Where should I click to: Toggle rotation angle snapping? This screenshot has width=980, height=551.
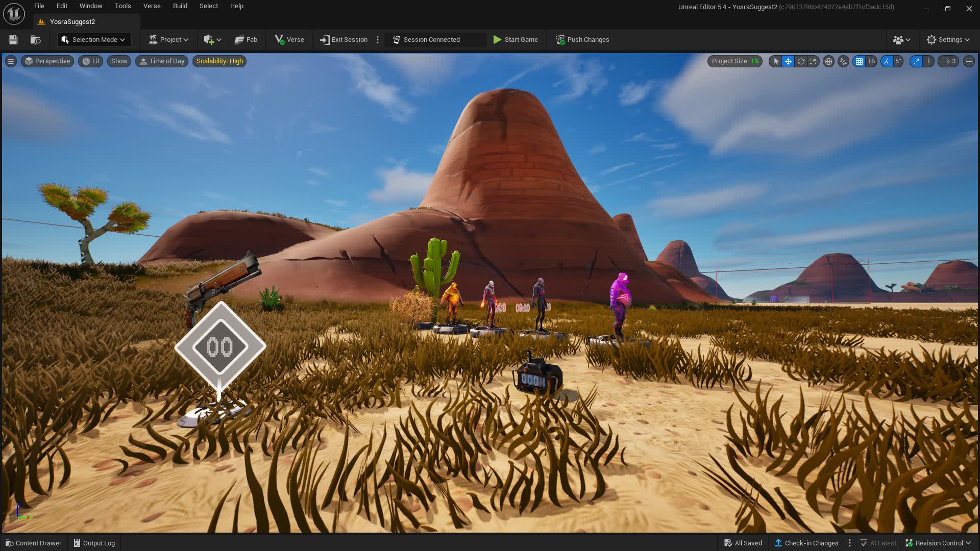(887, 61)
